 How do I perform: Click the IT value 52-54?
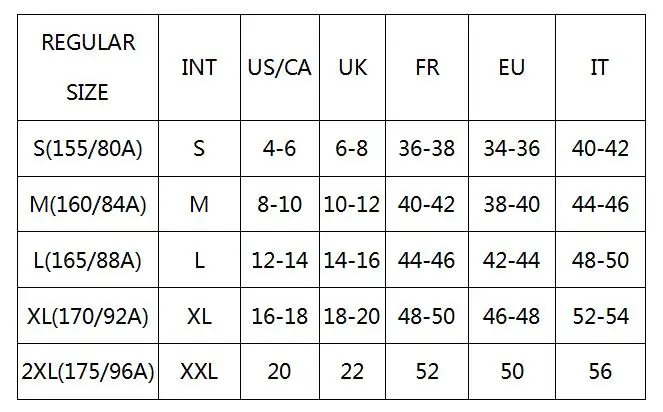pyautogui.click(x=600, y=316)
